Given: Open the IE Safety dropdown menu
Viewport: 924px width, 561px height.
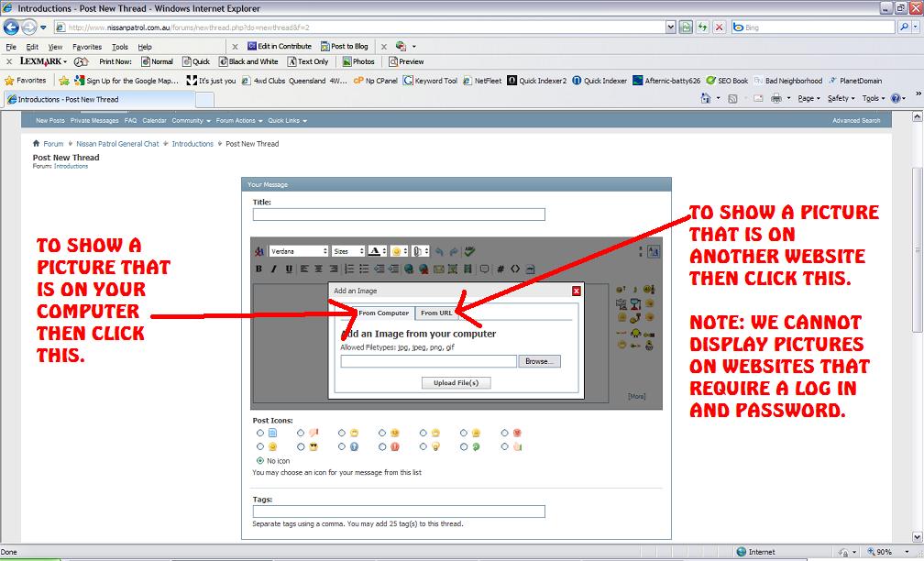Looking at the screenshot, I should tap(841, 98).
